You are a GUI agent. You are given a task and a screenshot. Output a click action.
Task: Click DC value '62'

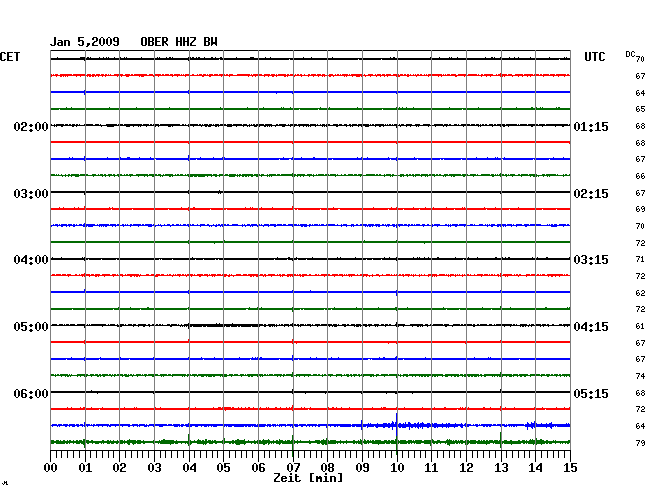640,293
